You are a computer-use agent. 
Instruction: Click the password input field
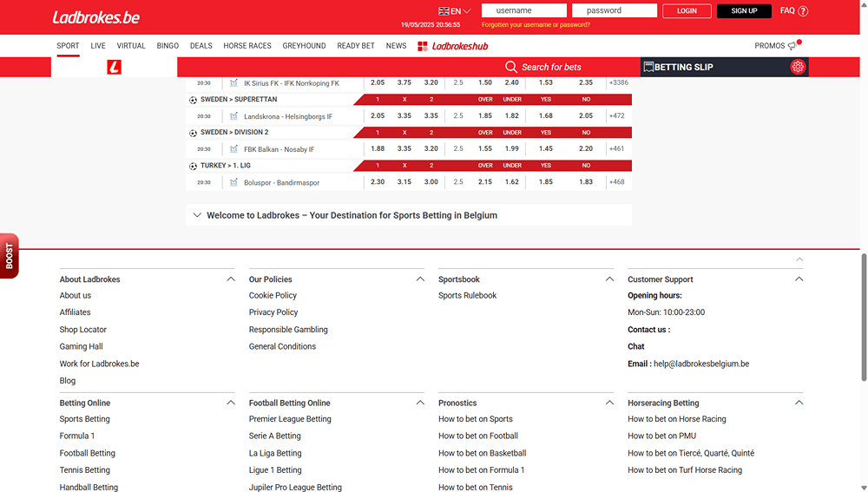(x=615, y=10)
